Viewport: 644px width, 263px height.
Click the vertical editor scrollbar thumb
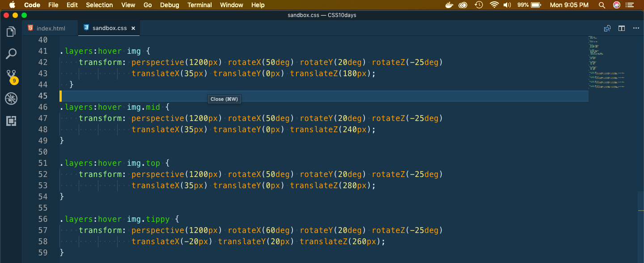(641, 226)
